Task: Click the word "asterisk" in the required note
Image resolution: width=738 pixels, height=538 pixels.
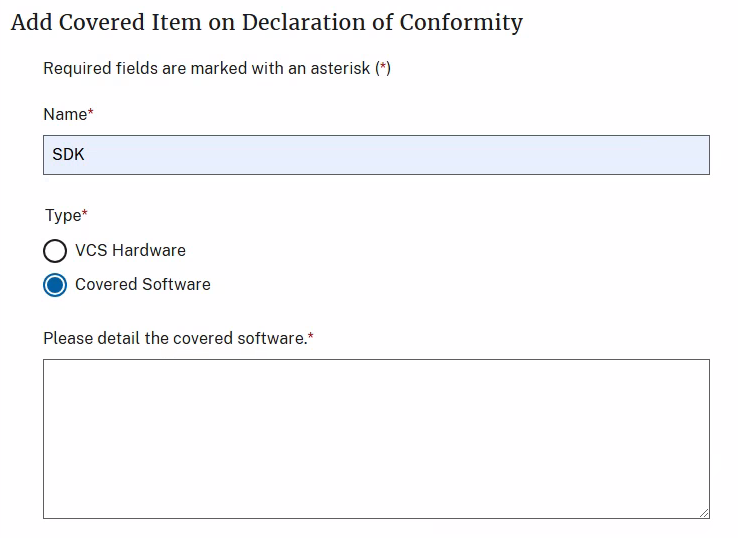Action: click(x=338, y=69)
